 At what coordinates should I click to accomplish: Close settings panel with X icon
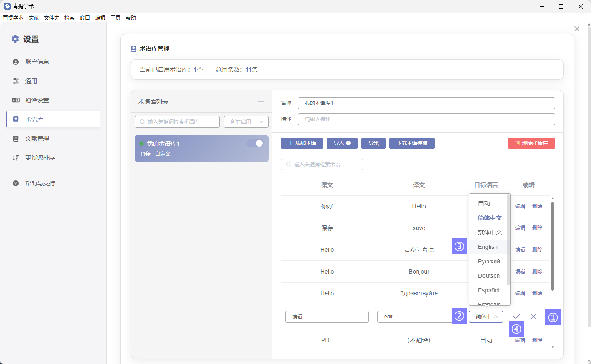click(x=577, y=29)
